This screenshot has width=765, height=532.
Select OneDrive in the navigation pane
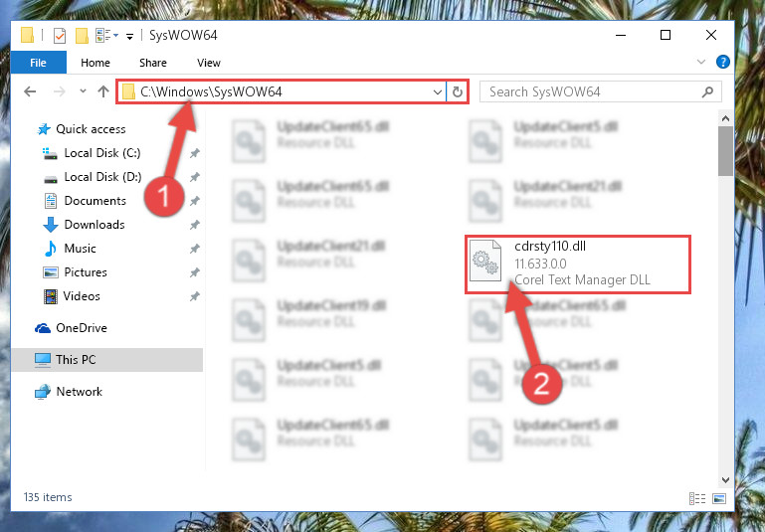point(81,328)
